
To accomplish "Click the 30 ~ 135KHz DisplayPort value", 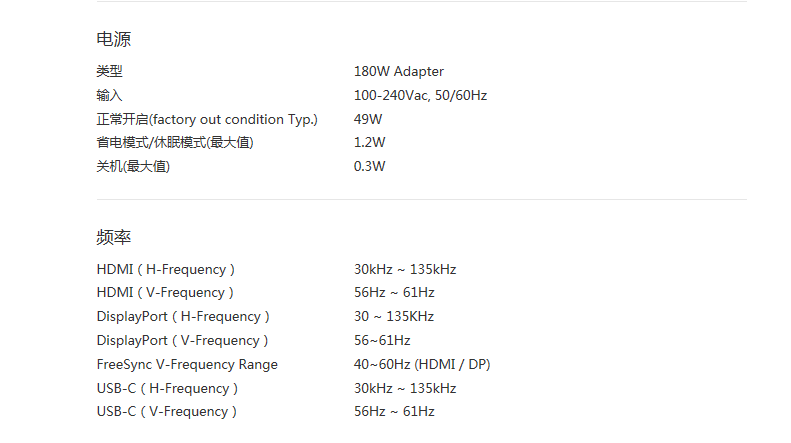I will tap(394, 317).
